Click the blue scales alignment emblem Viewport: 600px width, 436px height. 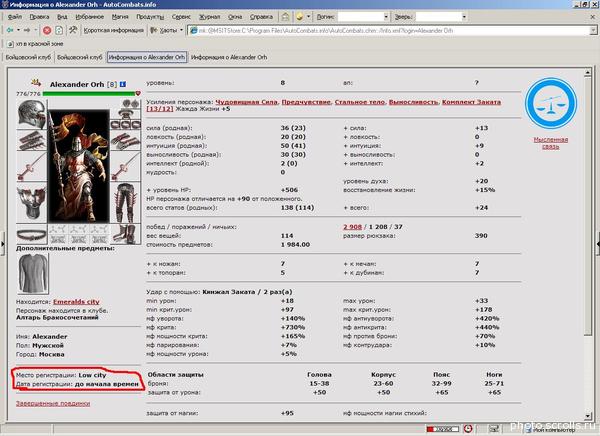(x=551, y=103)
